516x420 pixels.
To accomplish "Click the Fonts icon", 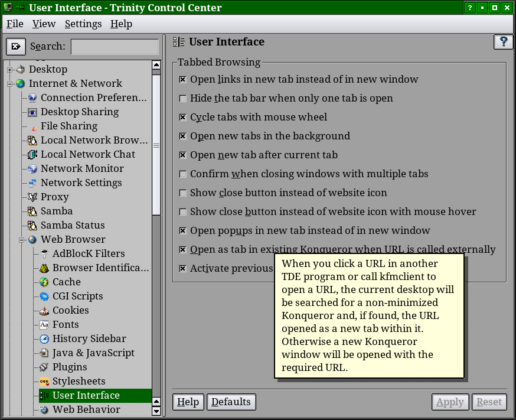I will [44, 324].
